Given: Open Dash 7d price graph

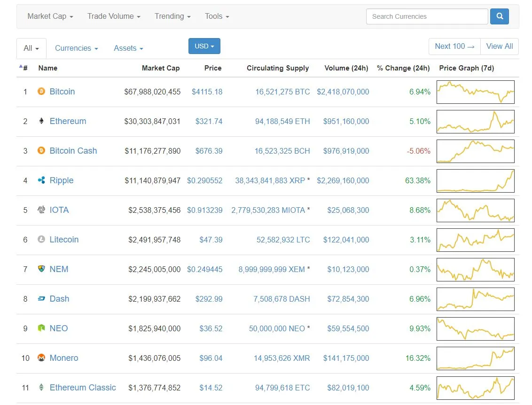Looking at the screenshot, I should (475, 299).
